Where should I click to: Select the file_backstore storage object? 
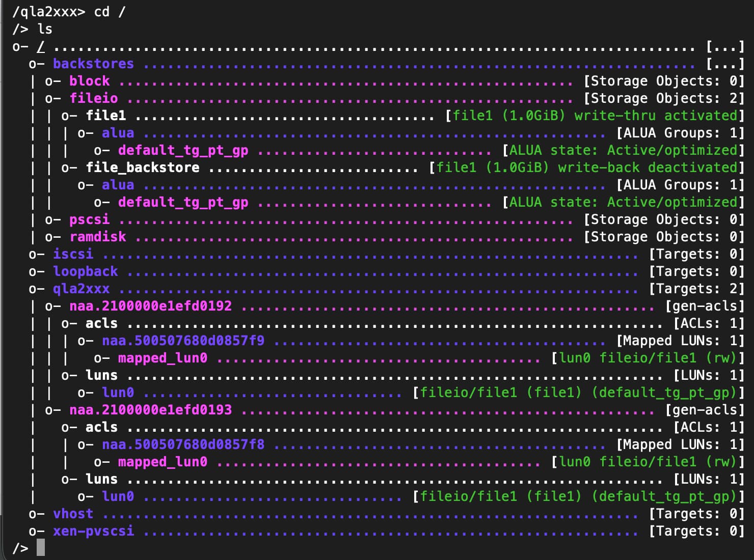point(142,167)
